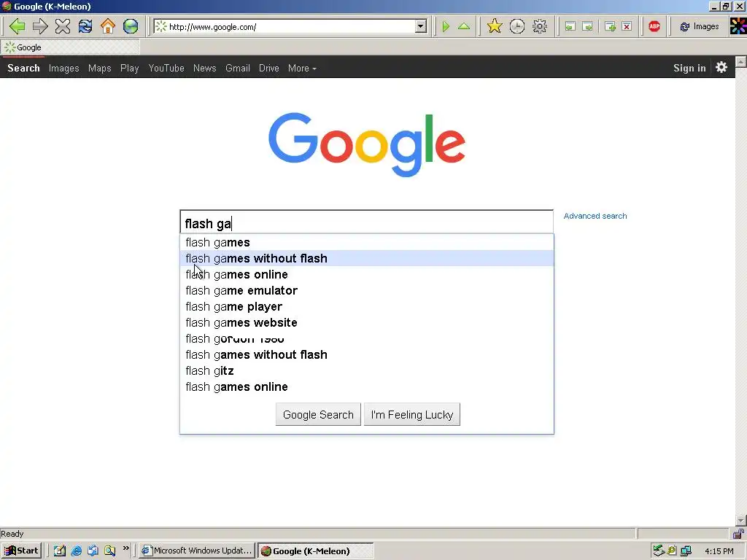Click the Outlook Express quick launch icon
Image resolution: width=747 pixels, height=560 pixels.
point(93,551)
